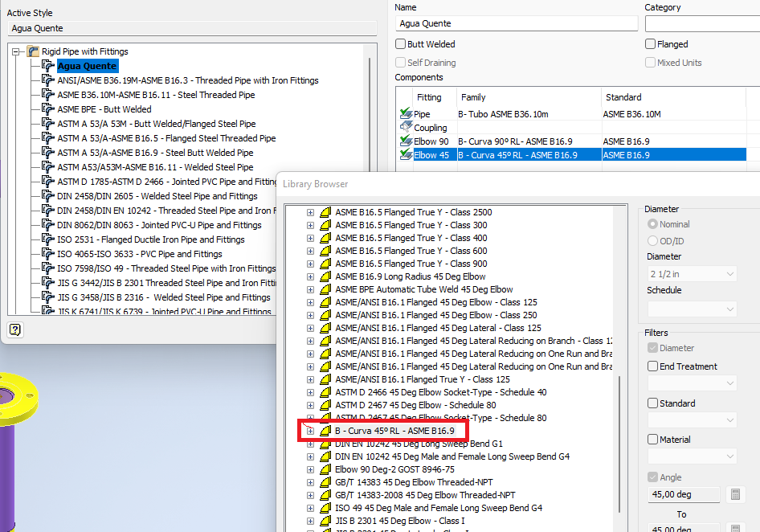This screenshot has height=532, width=760.
Task: Click the Name field containing Agua Quente
Action: coord(517,23)
